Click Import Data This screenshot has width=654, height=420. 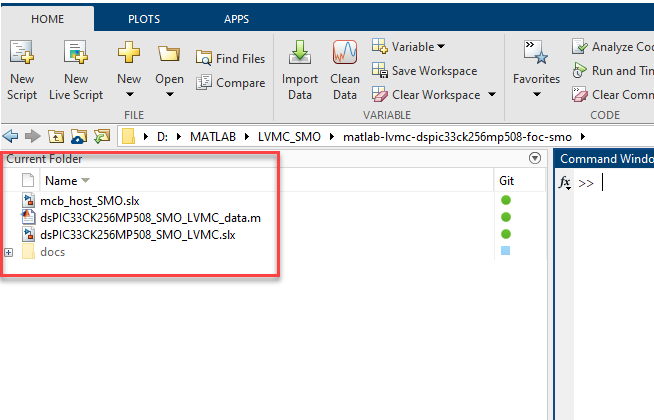pos(299,70)
